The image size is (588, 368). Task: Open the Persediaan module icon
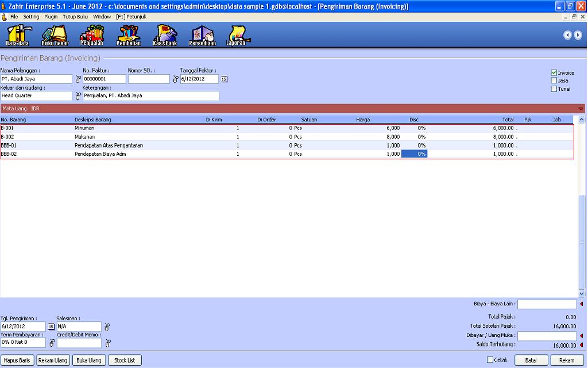click(x=203, y=35)
